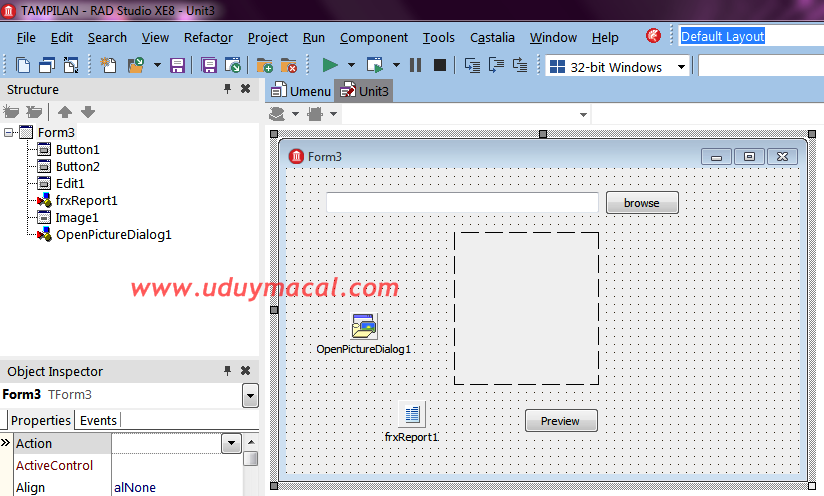Select Button2 in the Structure tree

point(78,167)
